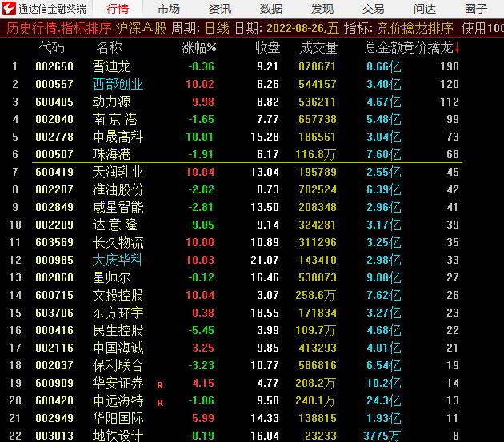Select stock 动力源
This screenshot has width=504, height=442.
111,102
